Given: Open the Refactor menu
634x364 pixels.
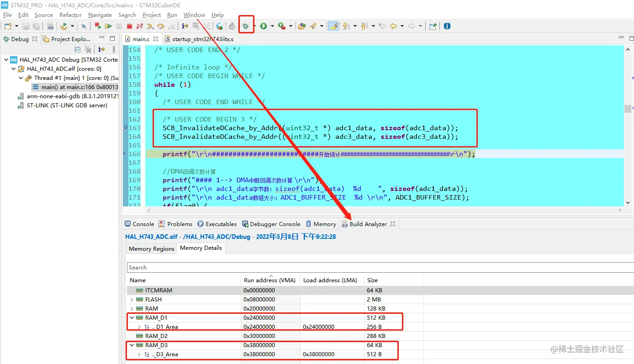Looking at the screenshot, I should [70, 15].
